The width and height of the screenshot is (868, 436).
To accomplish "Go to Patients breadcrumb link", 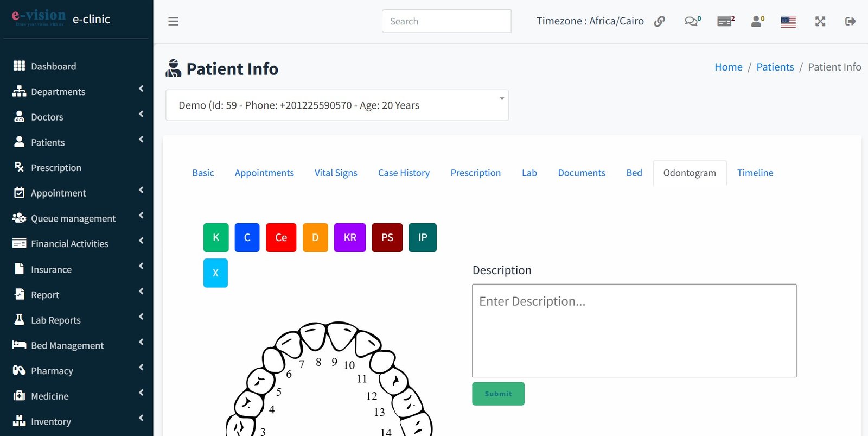I will pos(775,67).
